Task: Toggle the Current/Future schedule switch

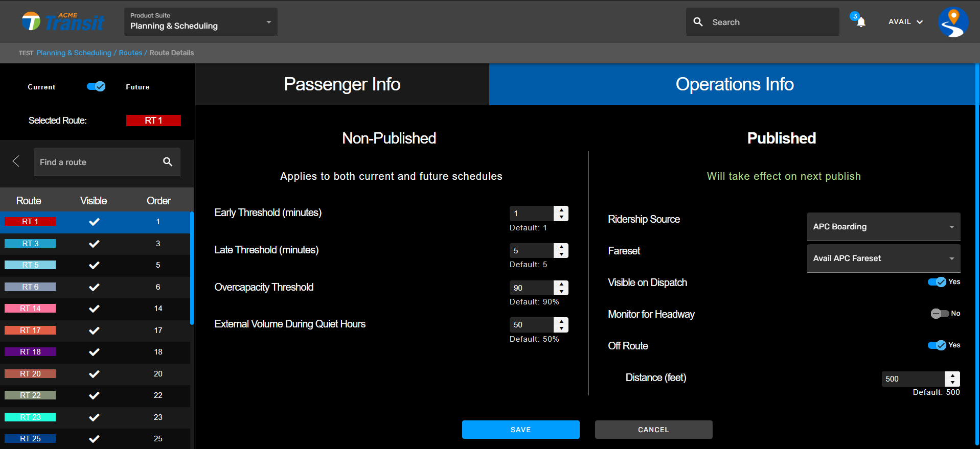Action: click(x=96, y=87)
